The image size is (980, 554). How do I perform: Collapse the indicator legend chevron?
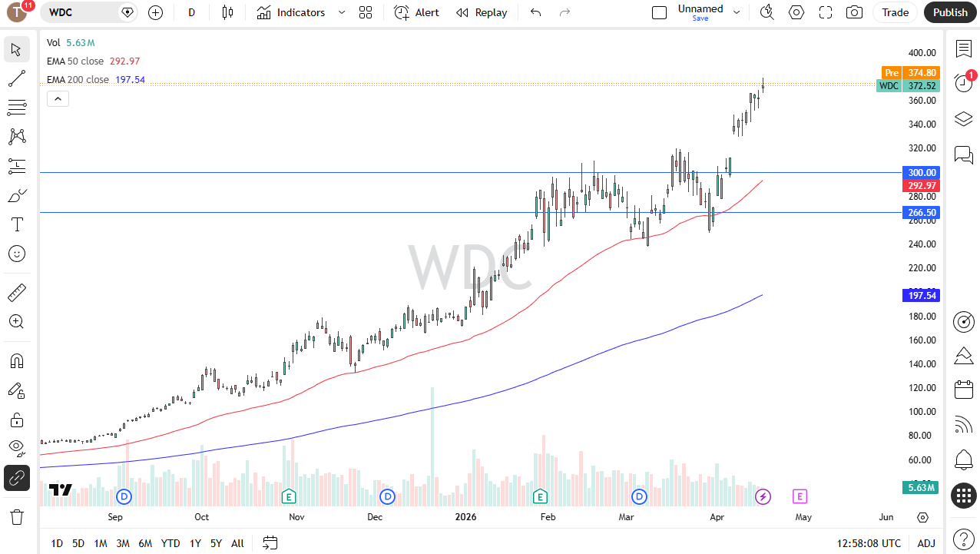click(x=58, y=98)
